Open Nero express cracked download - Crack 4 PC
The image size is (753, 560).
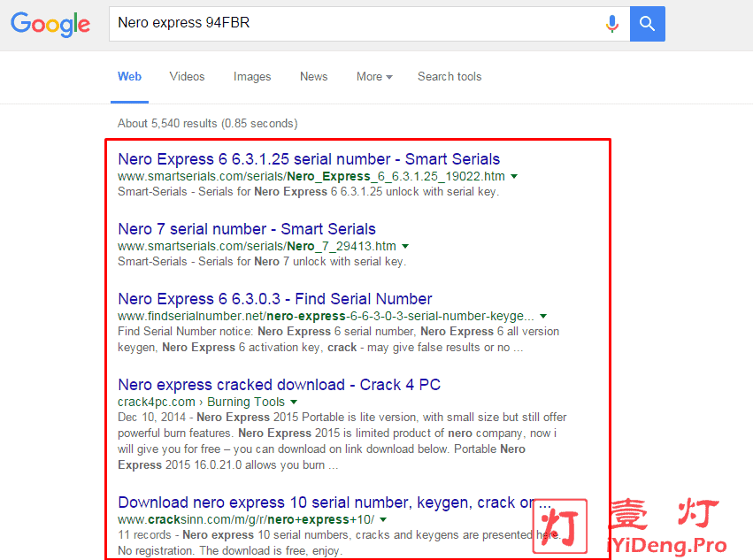[279, 385]
